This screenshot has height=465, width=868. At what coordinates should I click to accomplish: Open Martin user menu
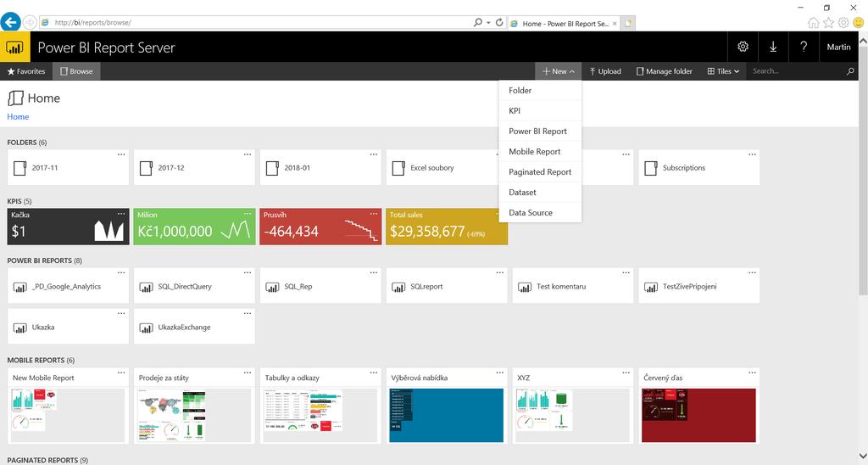pos(838,48)
